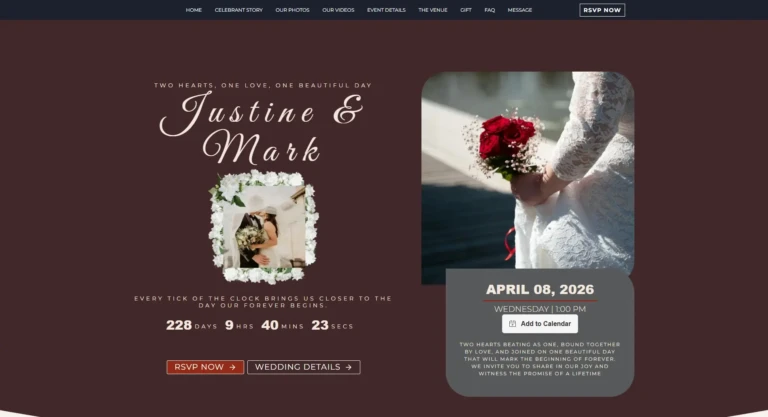
Task: Click the calendar icon in Add to Calendar
Action: point(512,324)
